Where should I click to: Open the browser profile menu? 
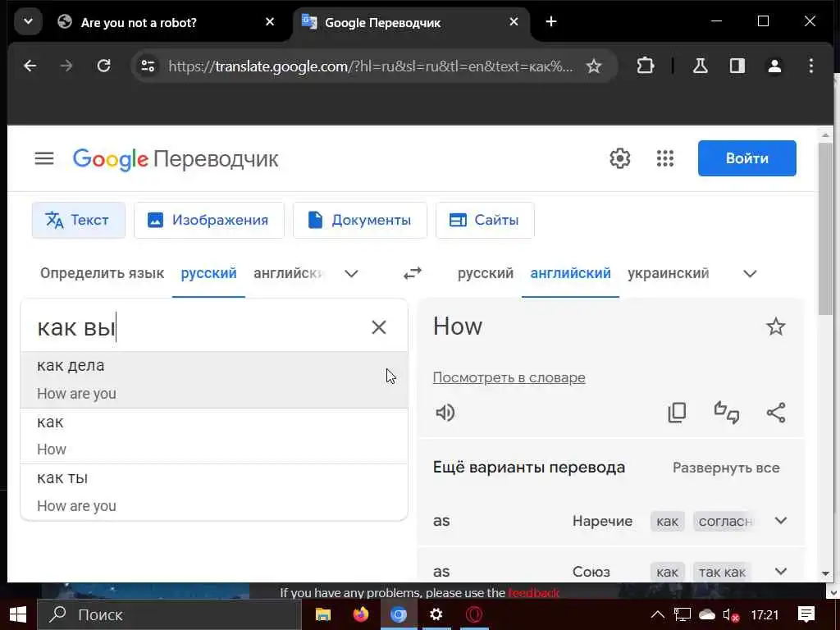coord(774,66)
